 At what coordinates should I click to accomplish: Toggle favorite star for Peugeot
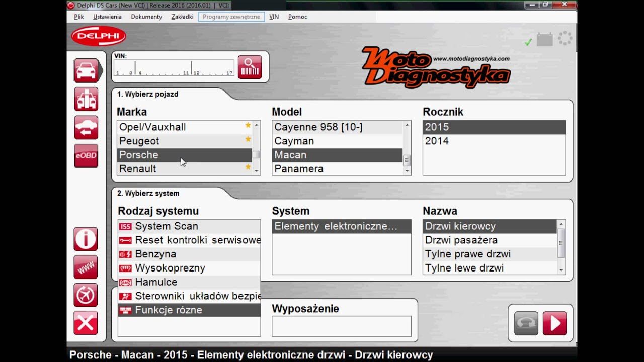(x=248, y=139)
